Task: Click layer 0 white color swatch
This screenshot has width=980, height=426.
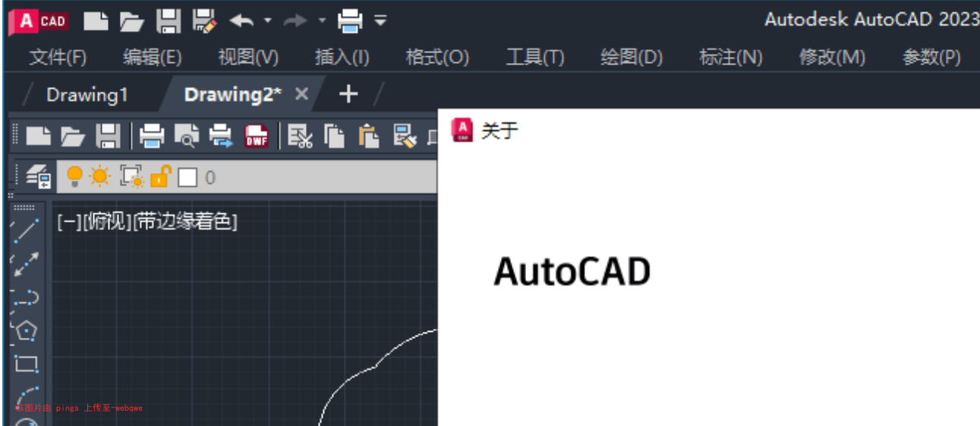Action: click(187, 178)
